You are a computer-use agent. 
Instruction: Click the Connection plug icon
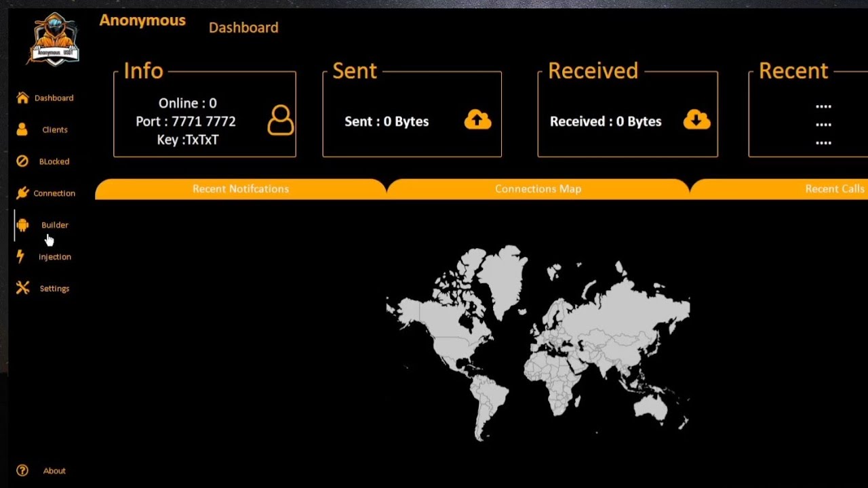[22, 193]
